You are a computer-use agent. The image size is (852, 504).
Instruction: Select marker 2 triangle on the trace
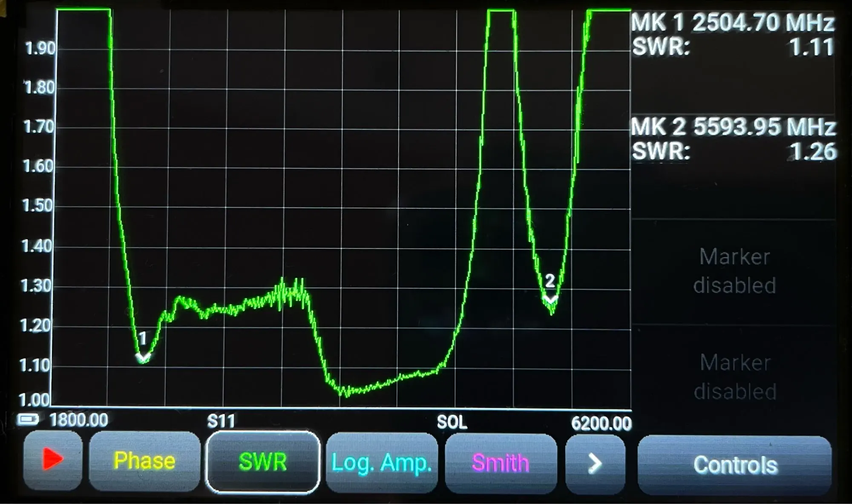(x=551, y=299)
